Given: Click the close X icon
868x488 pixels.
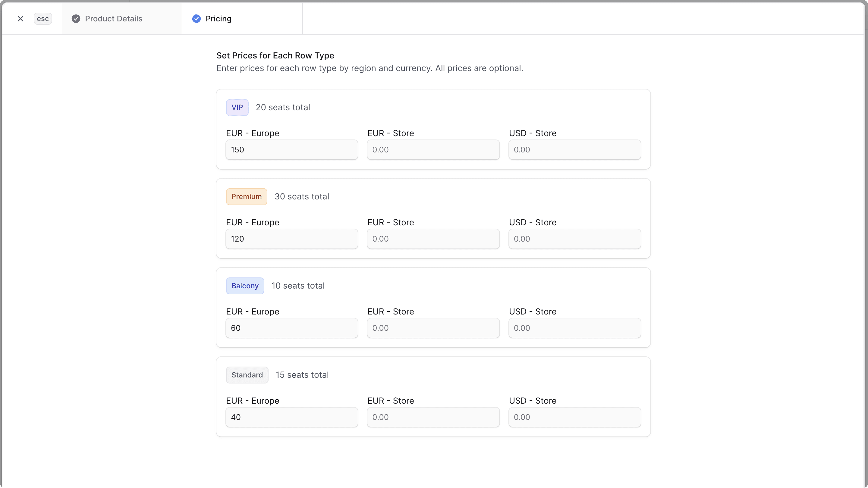Looking at the screenshot, I should coord(20,18).
